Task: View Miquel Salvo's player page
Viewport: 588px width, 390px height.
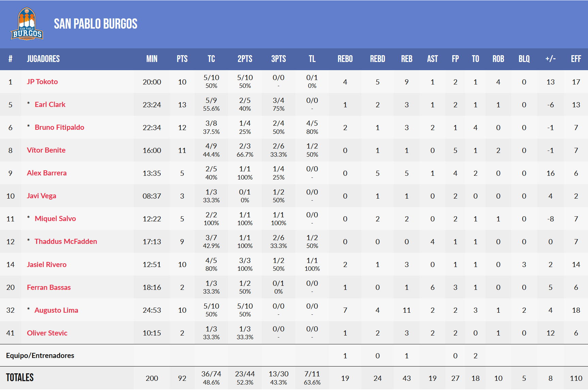Action: click(x=55, y=219)
